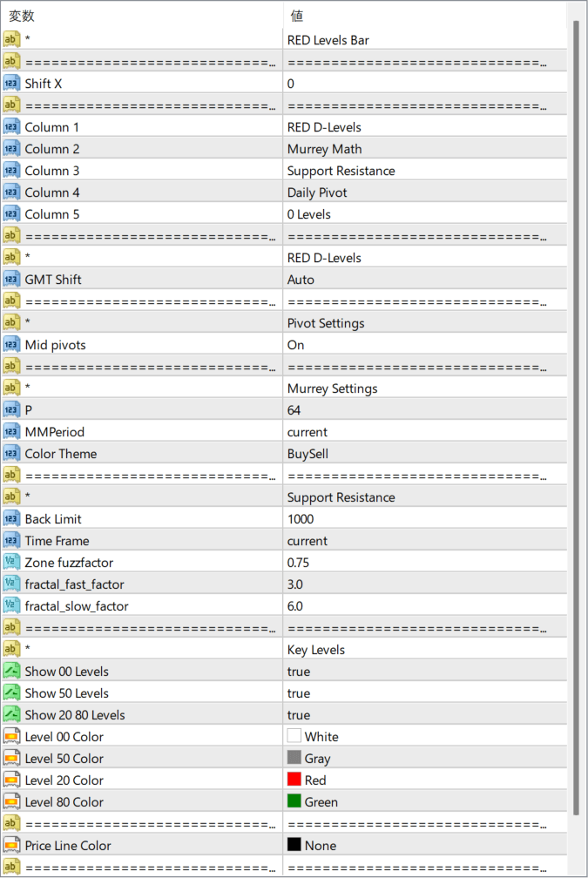Click the color icon beside Level 50 Color
This screenshot has width=588, height=878.
pos(11,759)
